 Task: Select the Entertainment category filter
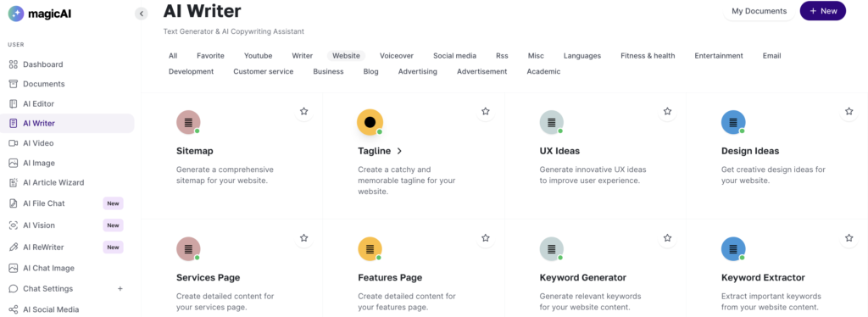(x=719, y=56)
